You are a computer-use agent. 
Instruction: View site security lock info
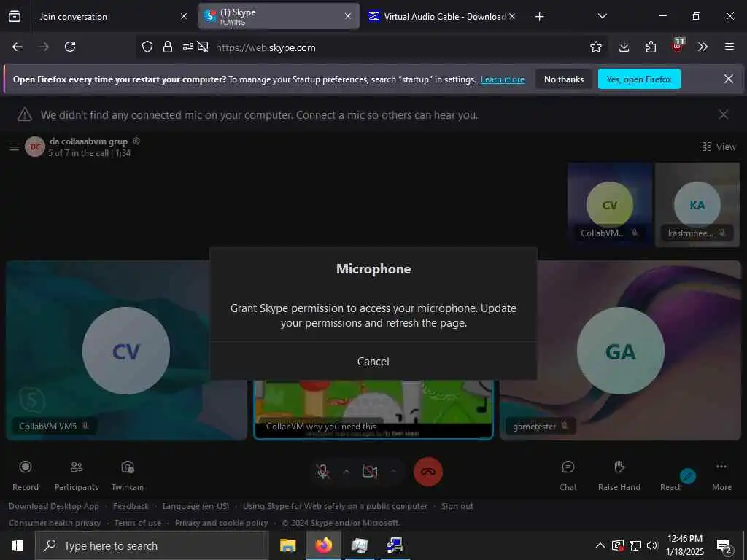pos(167,47)
